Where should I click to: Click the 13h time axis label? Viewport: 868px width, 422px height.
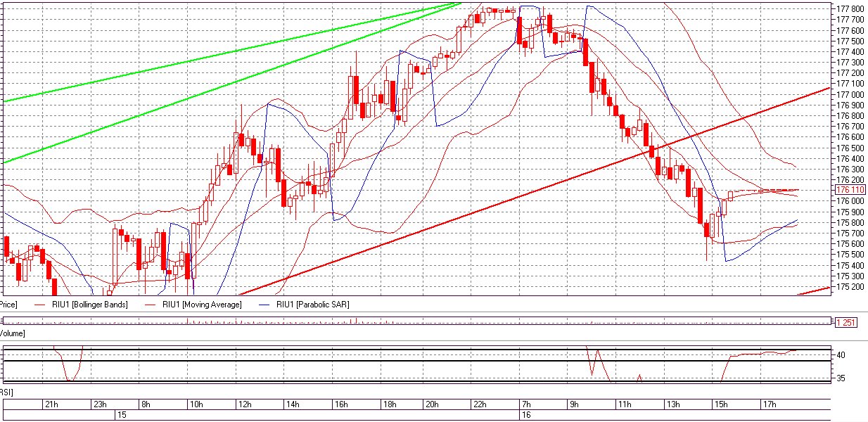pos(672,404)
